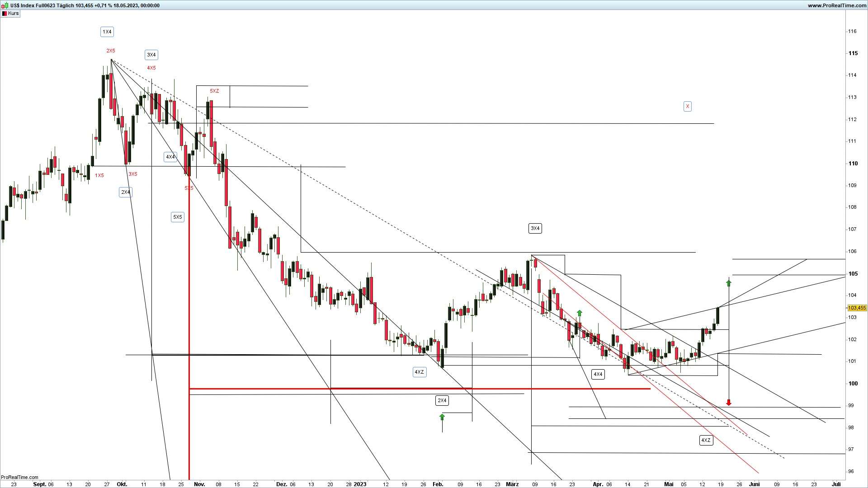The width and height of the screenshot is (868, 488).
Task: Select the green up arrow below the 2X4 February label
Action: click(442, 417)
